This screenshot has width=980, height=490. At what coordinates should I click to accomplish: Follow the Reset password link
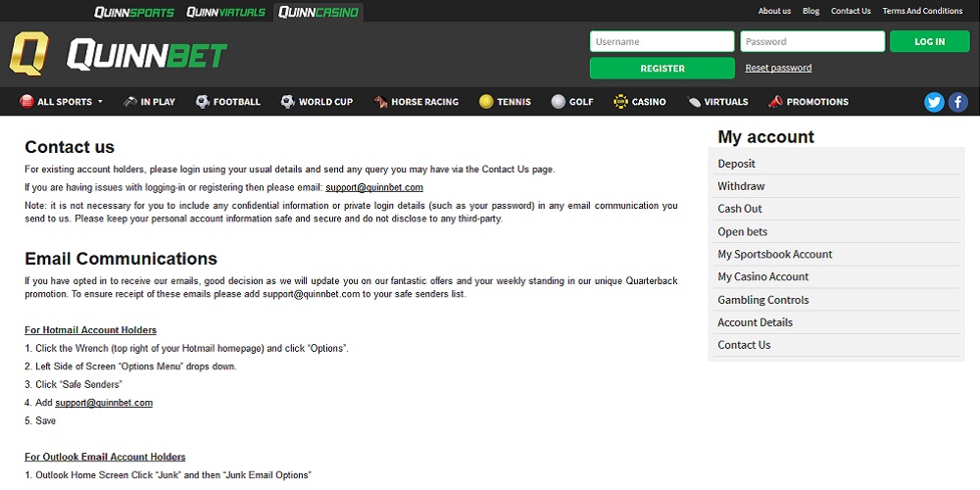778,68
